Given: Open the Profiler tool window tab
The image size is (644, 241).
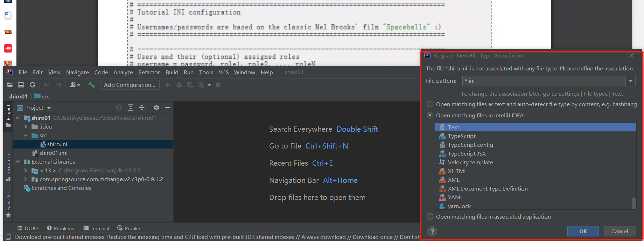Looking at the screenshot, I should coord(129,228).
